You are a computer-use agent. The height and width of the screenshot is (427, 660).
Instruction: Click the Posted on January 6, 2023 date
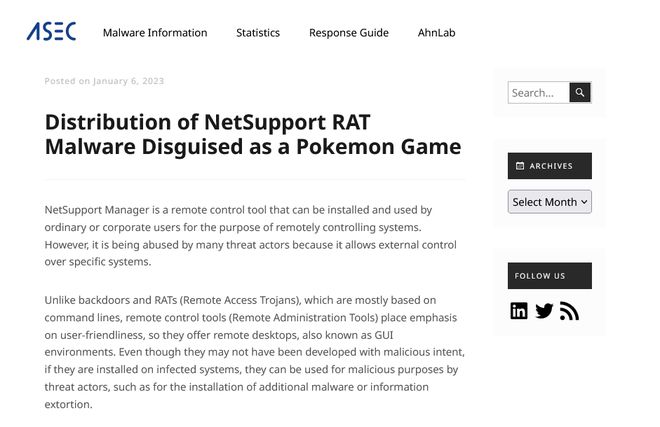click(x=104, y=81)
